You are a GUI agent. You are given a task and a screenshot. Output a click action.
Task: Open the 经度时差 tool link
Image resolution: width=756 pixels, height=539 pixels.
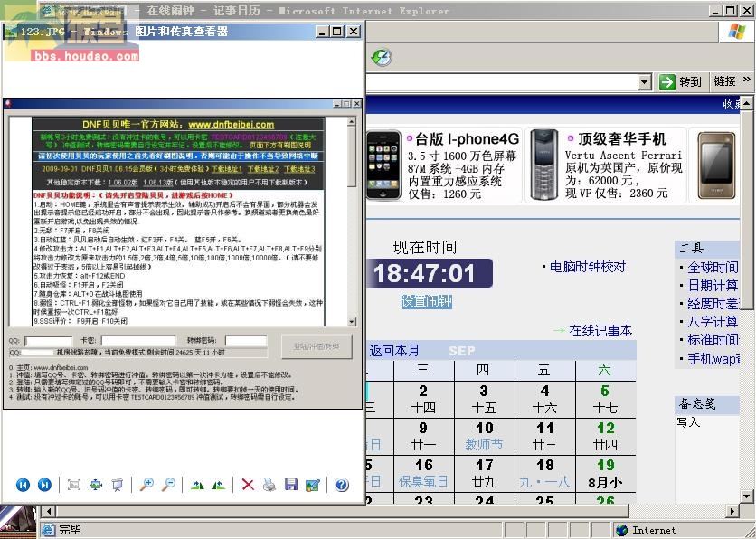click(713, 304)
